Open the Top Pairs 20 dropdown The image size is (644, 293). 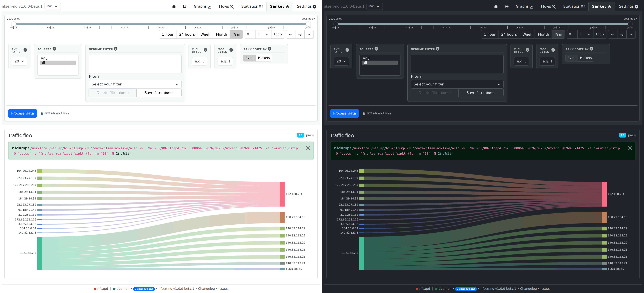(19, 61)
